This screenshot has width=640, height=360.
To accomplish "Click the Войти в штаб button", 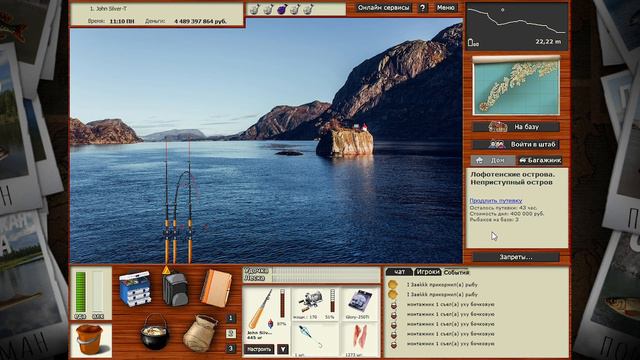I will [516, 144].
